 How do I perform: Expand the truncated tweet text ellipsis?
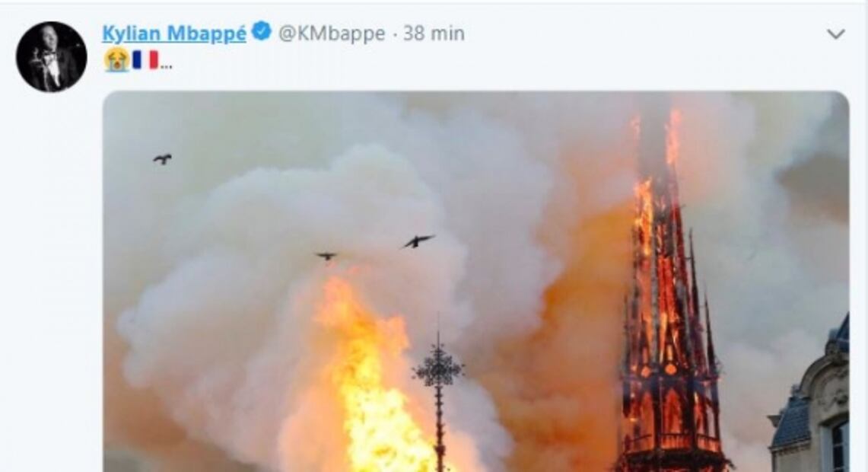pos(166,65)
